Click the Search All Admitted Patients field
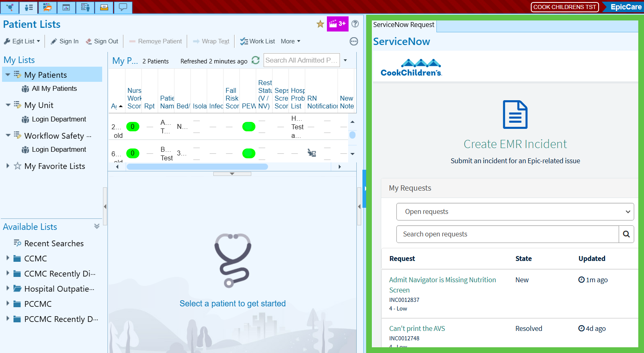Screen dimensions: 644x353 [x=302, y=61]
